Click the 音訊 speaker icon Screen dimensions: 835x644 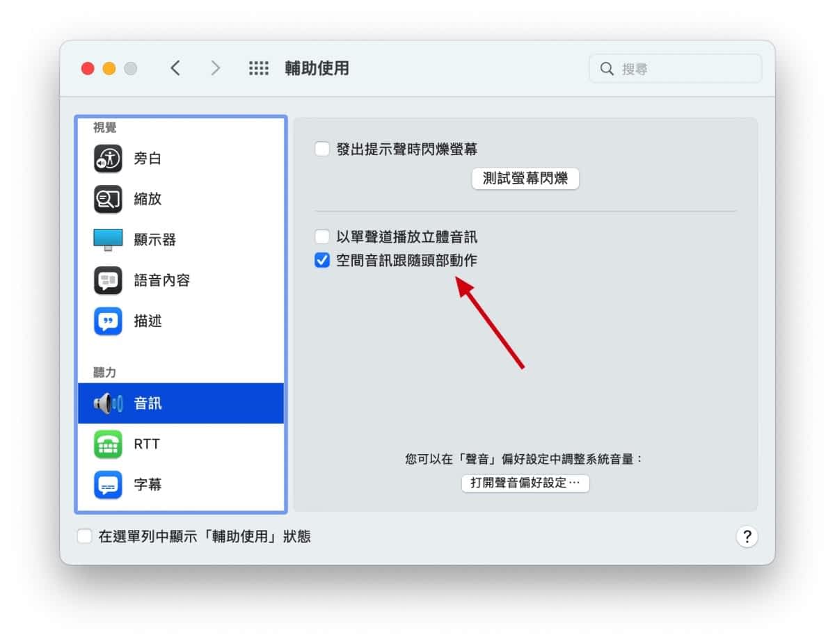[x=108, y=403]
